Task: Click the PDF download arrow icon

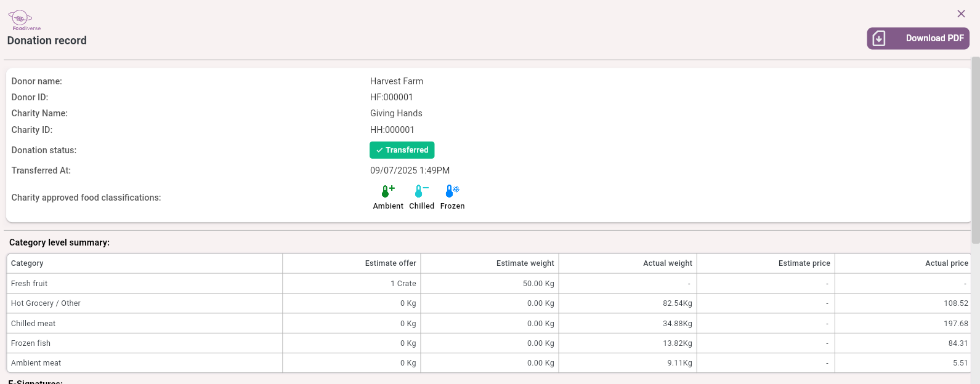Action: point(879,39)
